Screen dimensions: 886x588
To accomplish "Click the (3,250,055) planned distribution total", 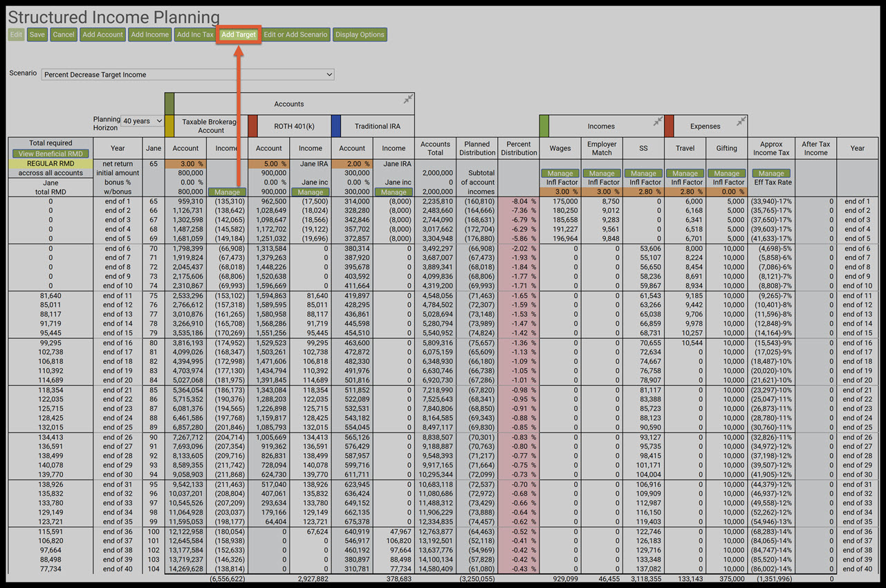I will 477,578.
